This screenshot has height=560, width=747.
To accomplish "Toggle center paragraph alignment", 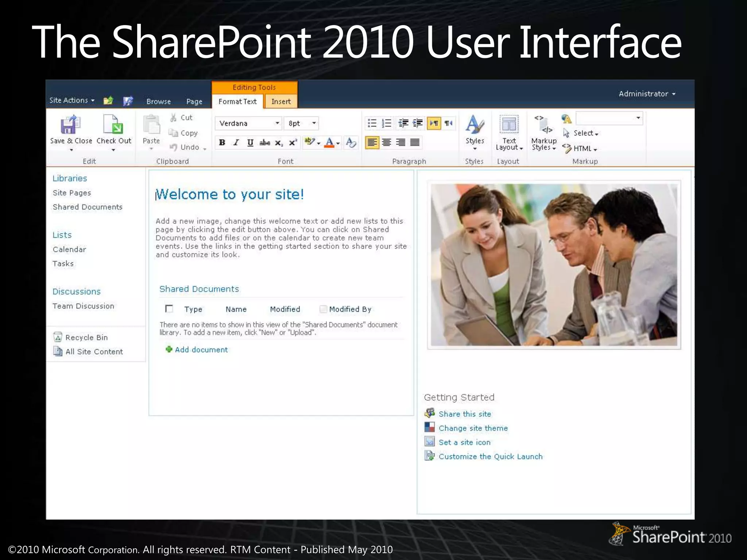I will (386, 142).
